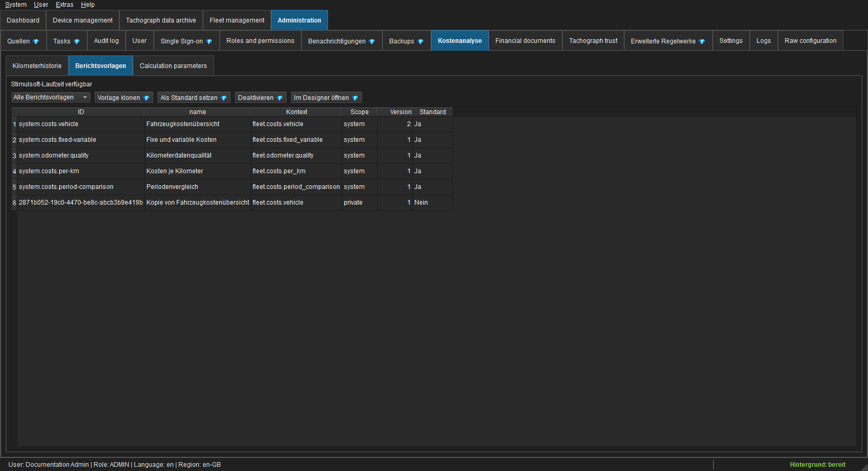The image size is (868, 471).
Task: Click the Vorlage klonen button
Action: [x=124, y=98]
